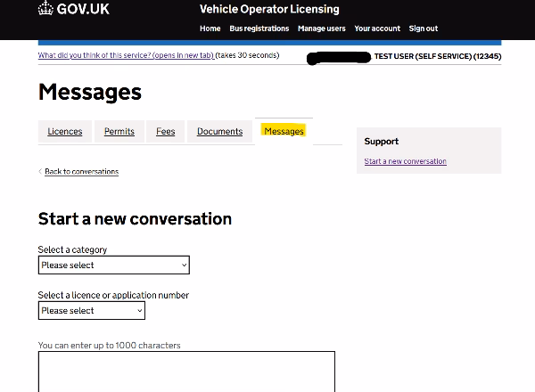Click the Back to conversations link
Screen dimensions: 535x392
coord(81,171)
